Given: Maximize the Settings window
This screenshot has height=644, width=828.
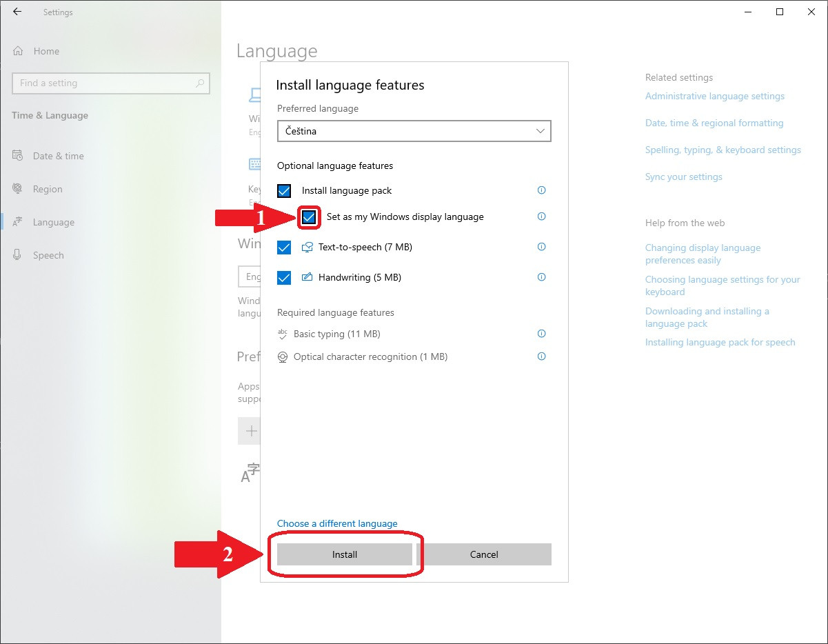Looking at the screenshot, I should tap(780, 12).
